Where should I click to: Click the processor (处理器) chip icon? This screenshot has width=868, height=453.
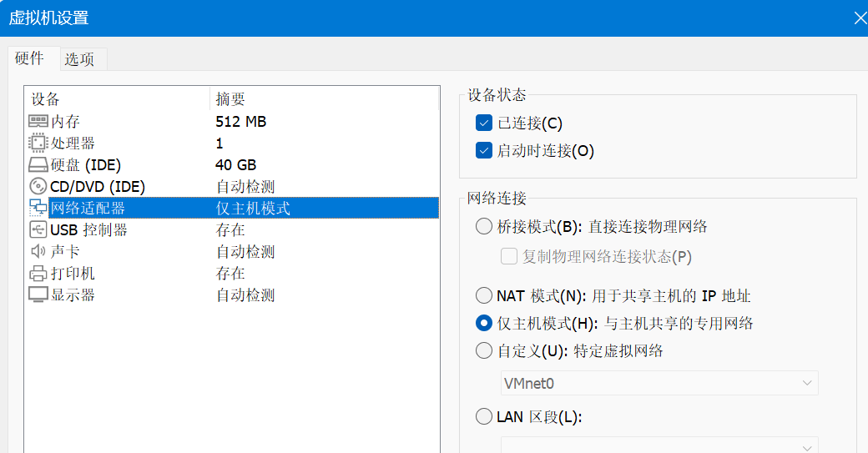[x=38, y=143]
